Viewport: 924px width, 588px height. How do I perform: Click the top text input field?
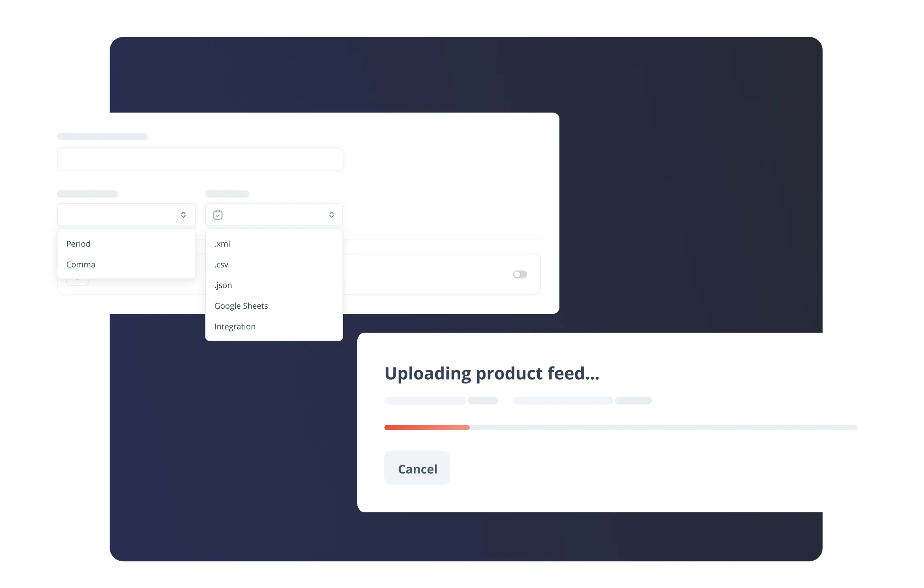(200, 160)
